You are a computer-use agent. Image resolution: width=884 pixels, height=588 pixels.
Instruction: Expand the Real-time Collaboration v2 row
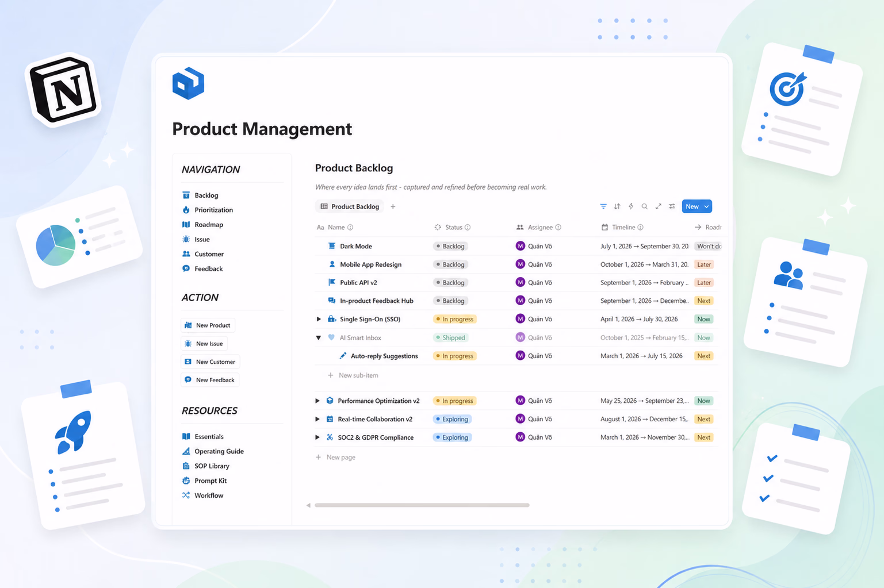[x=317, y=419]
